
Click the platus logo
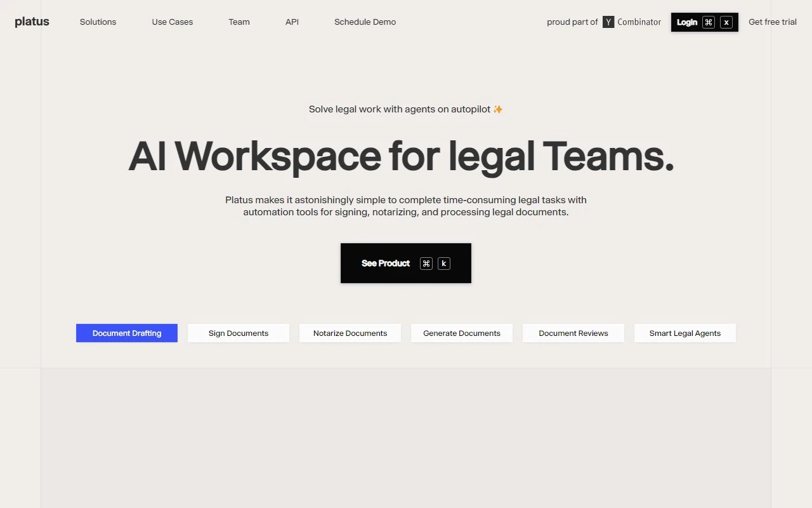pyautogui.click(x=32, y=22)
